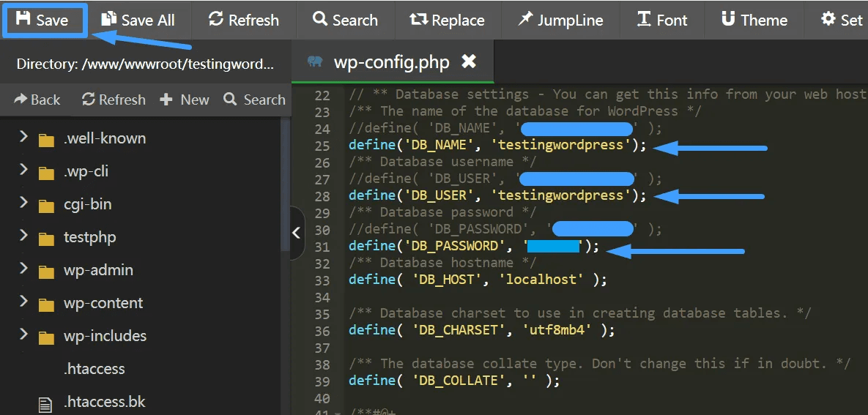Click the toolbar Refresh button beside Save All
868x415 pixels.
pos(244,20)
